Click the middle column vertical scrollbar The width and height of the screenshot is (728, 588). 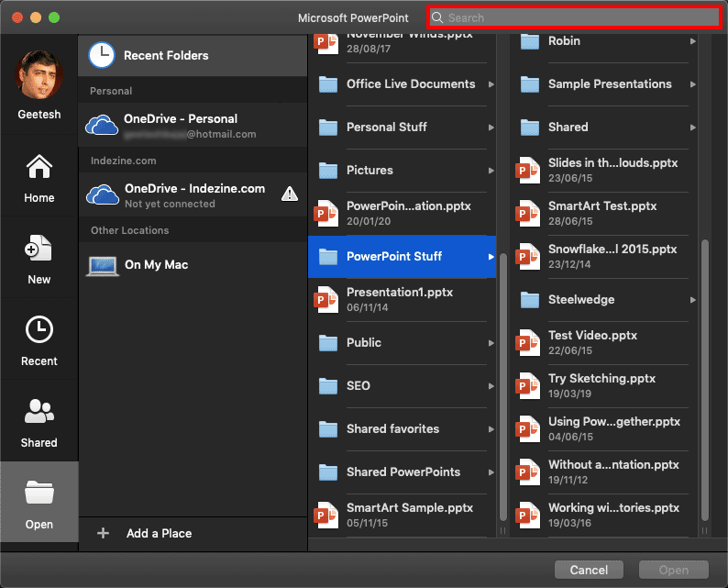point(502,388)
